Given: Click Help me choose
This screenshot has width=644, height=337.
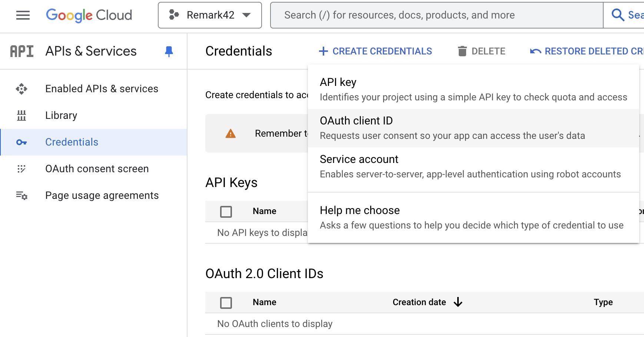Looking at the screenshot, I should (x=359, y=210).
